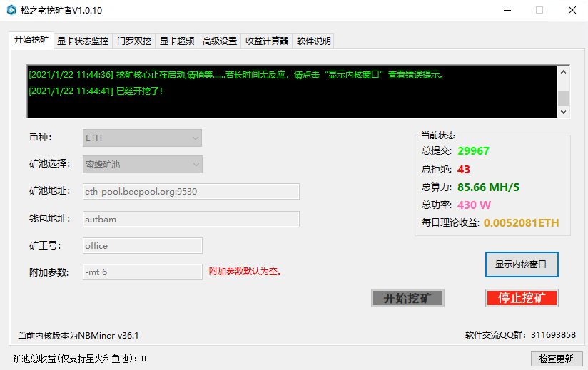588x370 pixels.
Task: Click the 当前内核版本为NBMiner v36.1 status text
Action: 78,336
